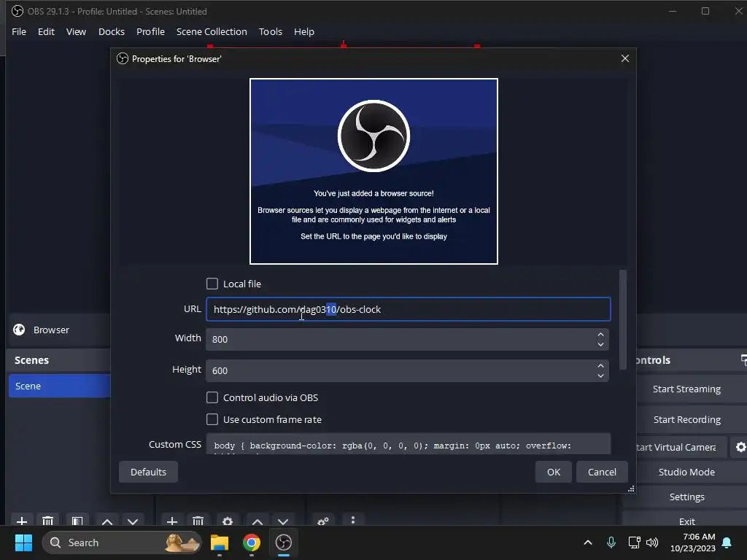
Task: Move the source up in the list
Action: (x=258, y=521)
